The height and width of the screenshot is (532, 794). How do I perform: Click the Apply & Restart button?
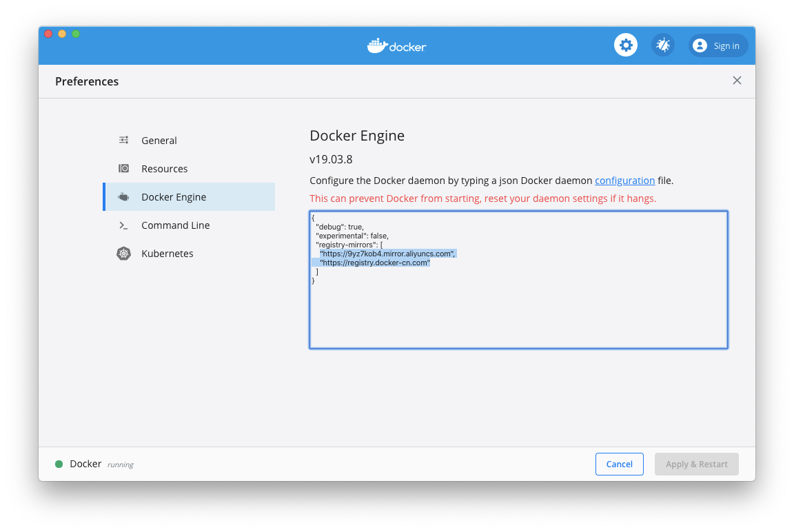point(696,464)
